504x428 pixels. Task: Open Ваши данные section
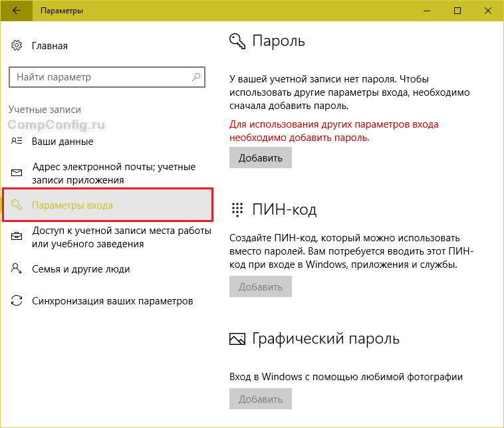pyautogui.click(x=63, y=142)
